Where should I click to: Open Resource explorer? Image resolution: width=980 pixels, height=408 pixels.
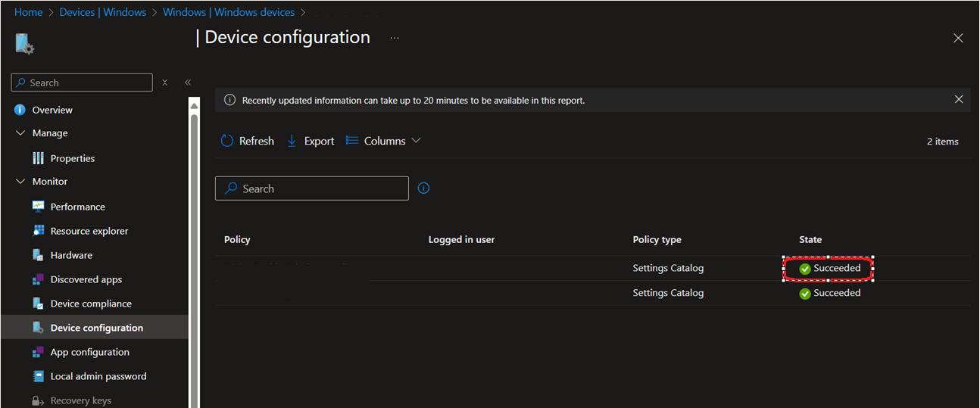click(89, 231)
